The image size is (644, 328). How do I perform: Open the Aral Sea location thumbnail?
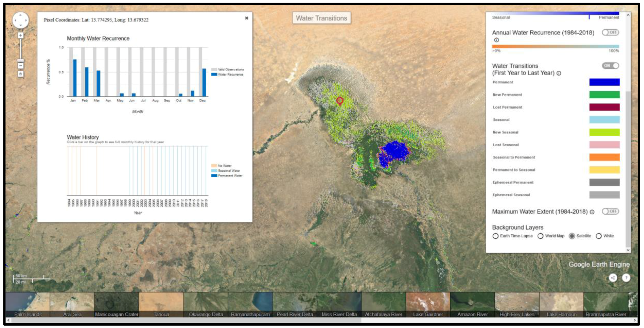tap(72, 304)
